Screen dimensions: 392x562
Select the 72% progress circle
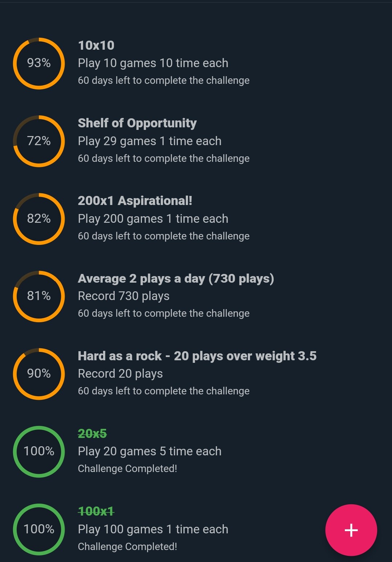(x=39, y=141)
